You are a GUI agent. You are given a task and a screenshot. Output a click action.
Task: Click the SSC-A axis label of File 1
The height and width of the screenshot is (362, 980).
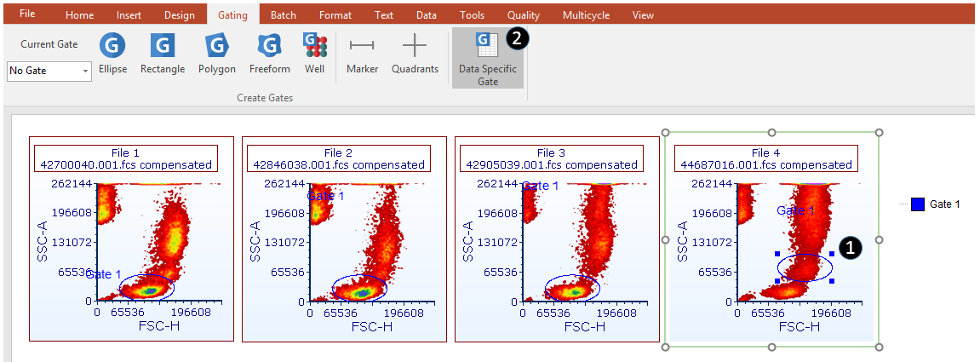point(42,239)
